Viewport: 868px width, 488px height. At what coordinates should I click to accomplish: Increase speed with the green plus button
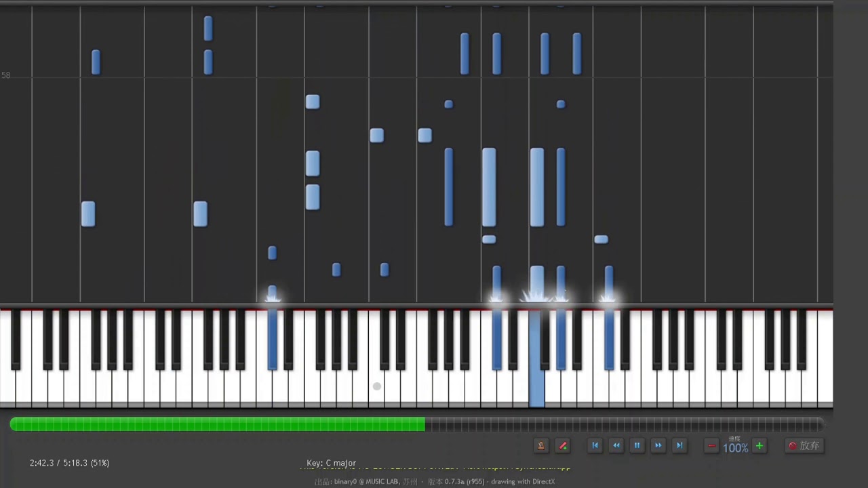(759, 445)
